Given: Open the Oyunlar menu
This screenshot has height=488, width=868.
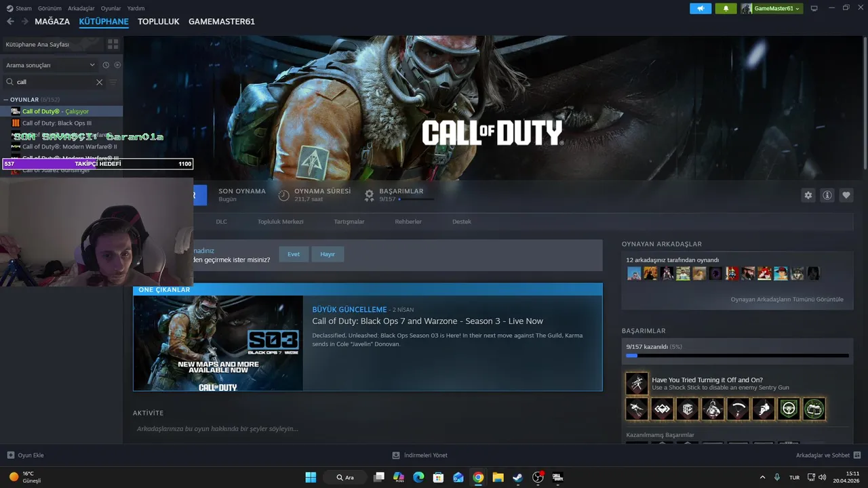Looking at the screenshot, I should pos(111,8).
